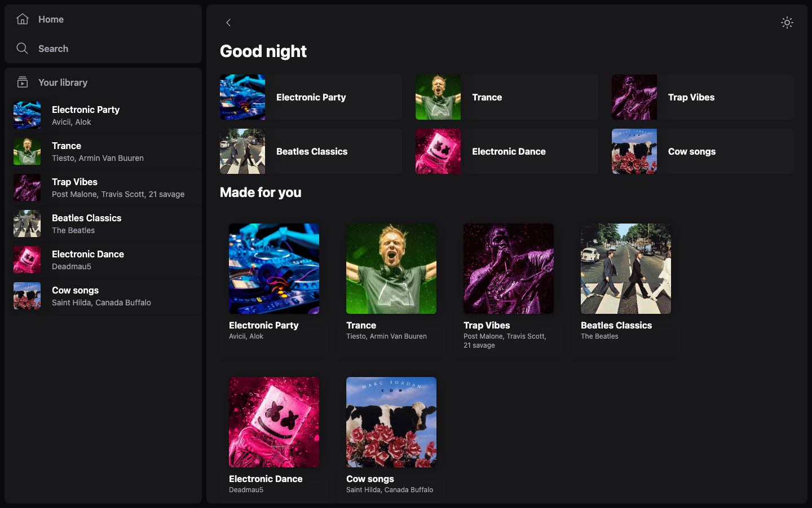The image size is (812, 508).
Task: Click Beatles Classics title in Made for you
Action: (616, 325)
